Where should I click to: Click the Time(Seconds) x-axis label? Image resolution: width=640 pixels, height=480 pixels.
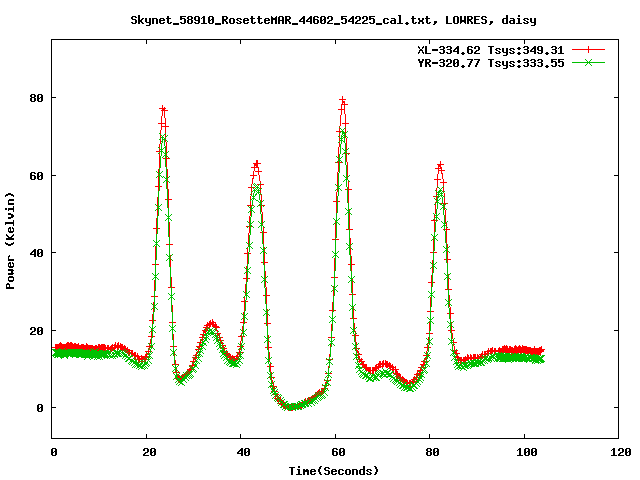click(333, 471)
